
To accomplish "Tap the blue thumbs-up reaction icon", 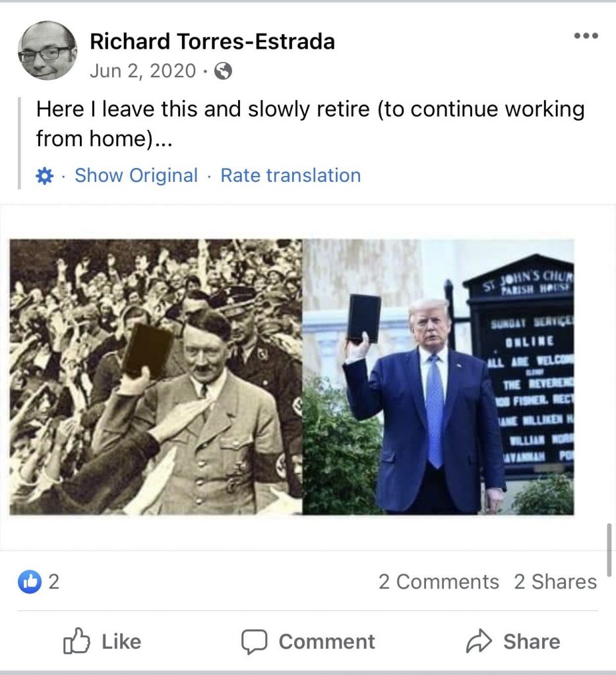I will [x=29, y=581].
